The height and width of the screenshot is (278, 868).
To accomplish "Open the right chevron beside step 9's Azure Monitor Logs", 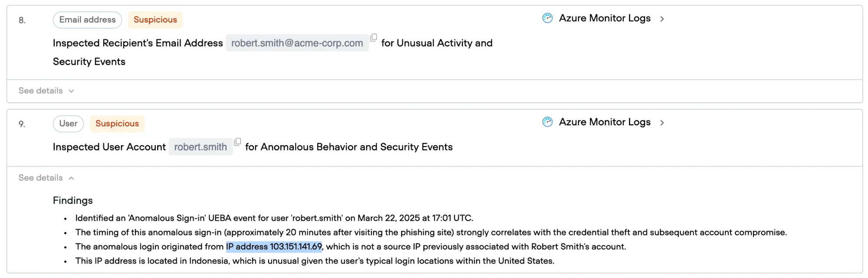I will coord(662,123).
